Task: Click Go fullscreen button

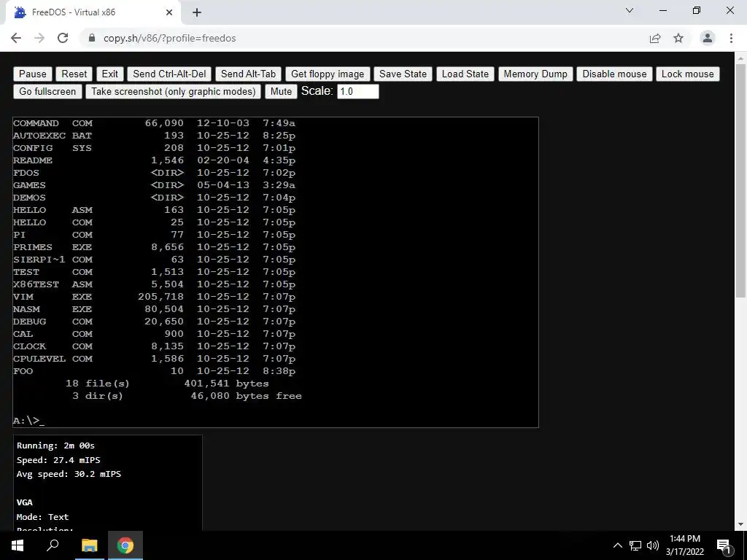Action: (x=47, y=91)
